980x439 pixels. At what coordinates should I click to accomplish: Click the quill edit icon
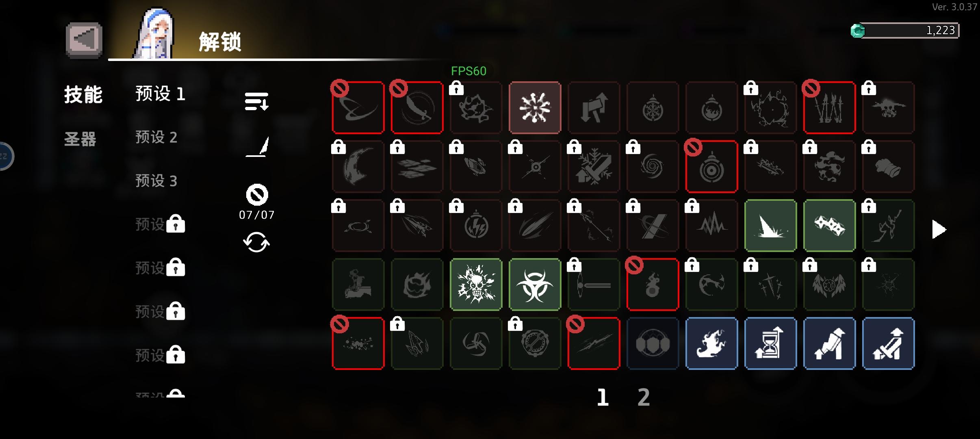click(257, 147)
